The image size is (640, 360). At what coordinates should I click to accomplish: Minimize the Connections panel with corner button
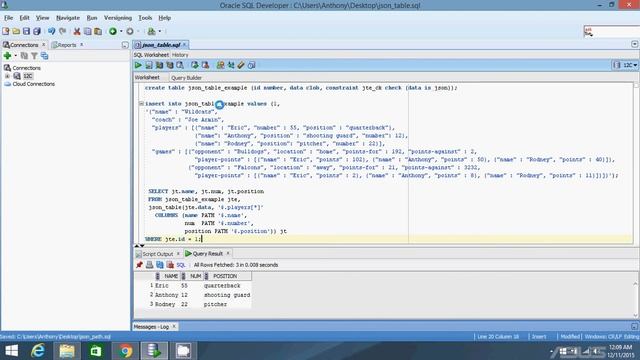(x=125, y=45)
